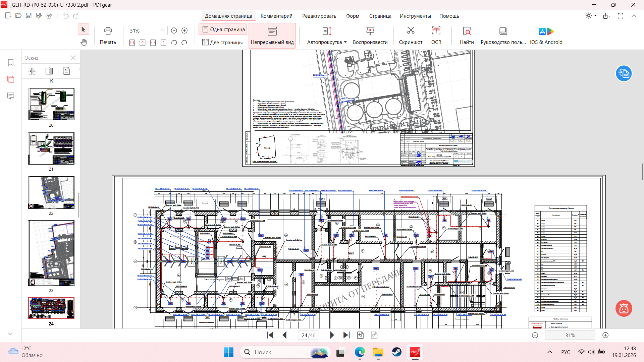The height and width of the screenshot is (362, 644).
Task: Rotate page counterclockwise icon
Action: click(x=174, y=43)
